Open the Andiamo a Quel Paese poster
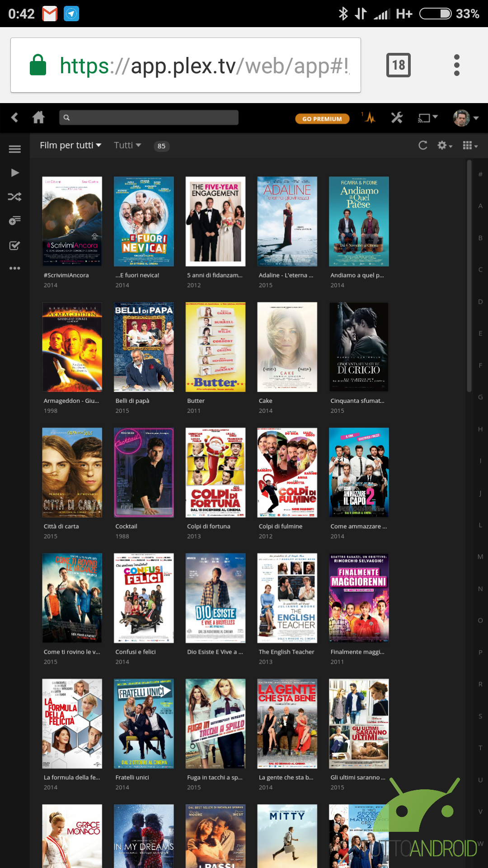This screenshot has width=488, height=868. (359, 222)
